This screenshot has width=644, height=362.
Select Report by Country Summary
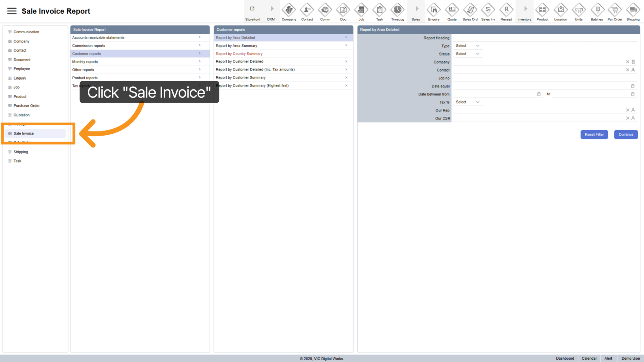[239, 54]
